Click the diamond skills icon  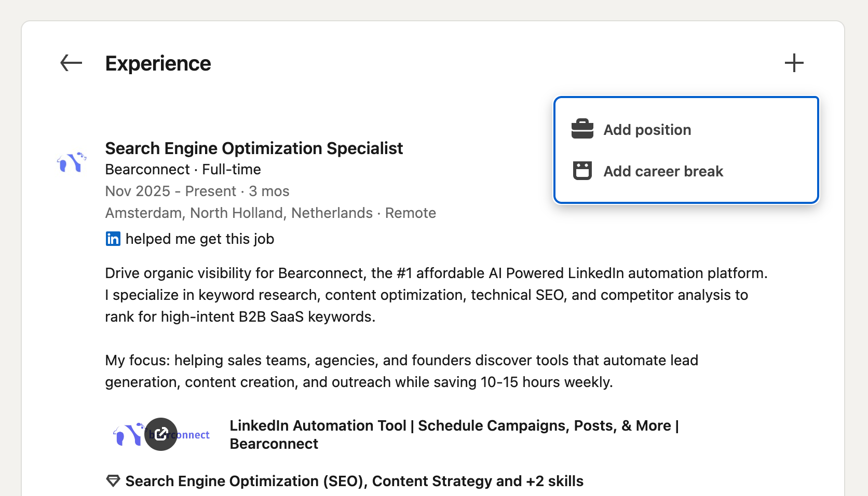tap(113, 481)
